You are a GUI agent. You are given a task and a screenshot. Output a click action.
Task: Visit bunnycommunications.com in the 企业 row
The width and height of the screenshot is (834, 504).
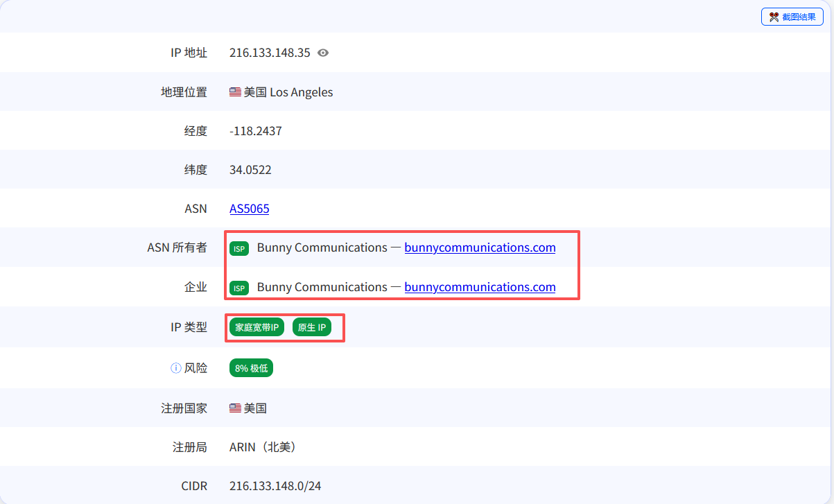coord(480,287)
